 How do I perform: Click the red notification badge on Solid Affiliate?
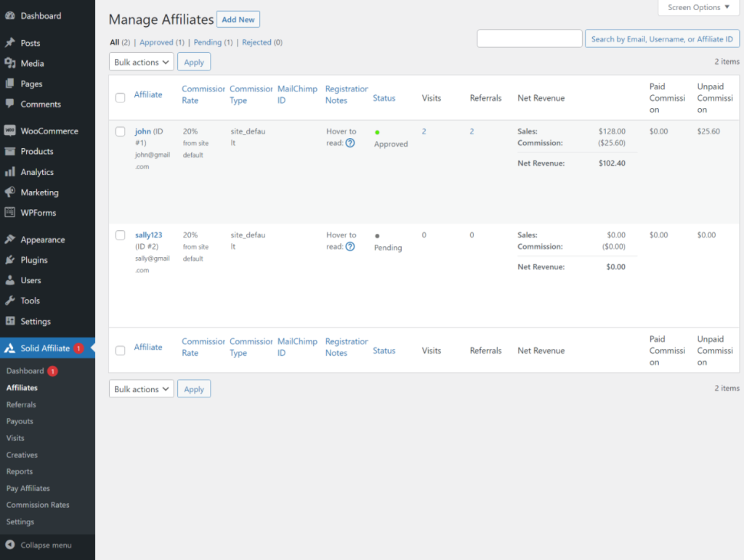point(78,348)
